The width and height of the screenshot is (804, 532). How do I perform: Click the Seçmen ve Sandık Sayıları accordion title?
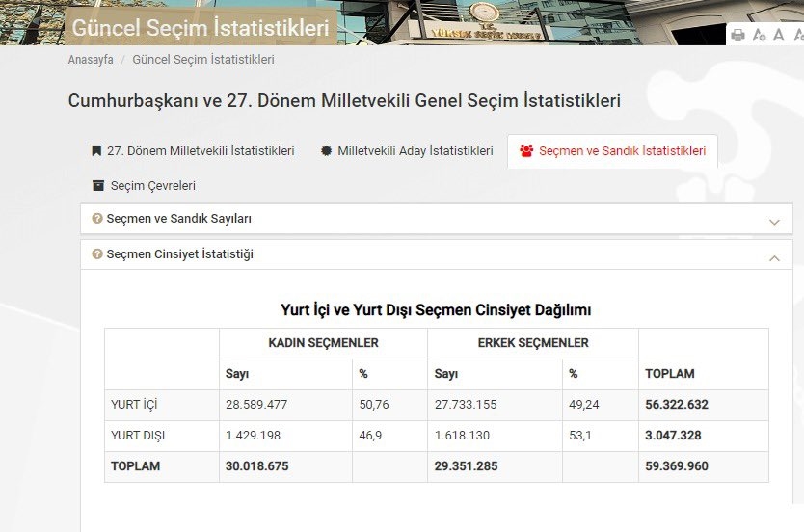[179, 219]
